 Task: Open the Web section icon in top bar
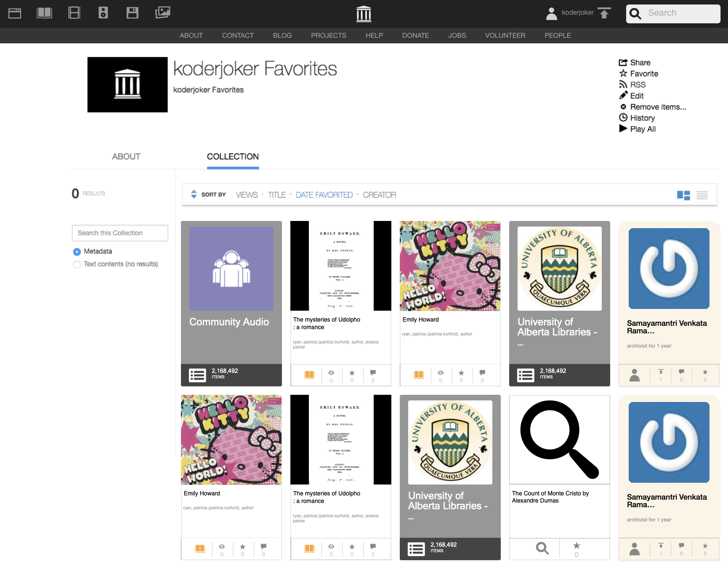coord(15,13)
